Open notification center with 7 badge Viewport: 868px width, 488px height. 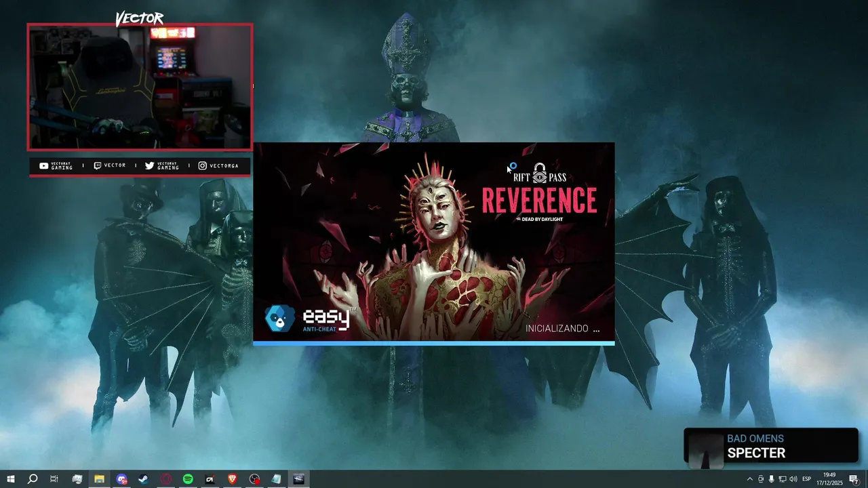tap(854, 479)
